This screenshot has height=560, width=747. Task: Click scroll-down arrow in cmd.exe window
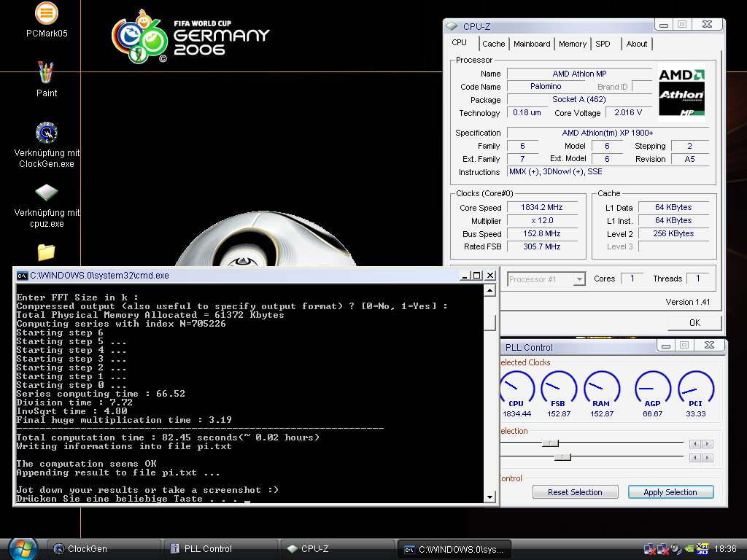489,497
